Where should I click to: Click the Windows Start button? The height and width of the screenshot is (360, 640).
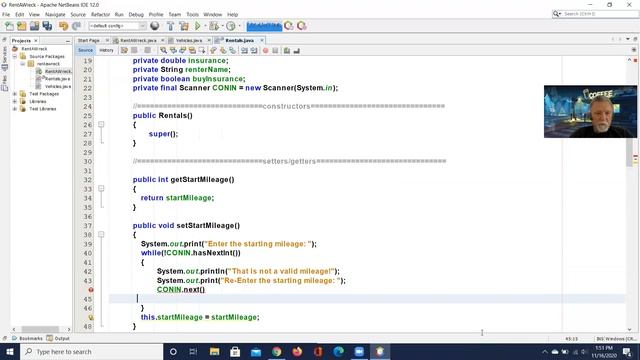pyautogui.click(x=10, y=351)
